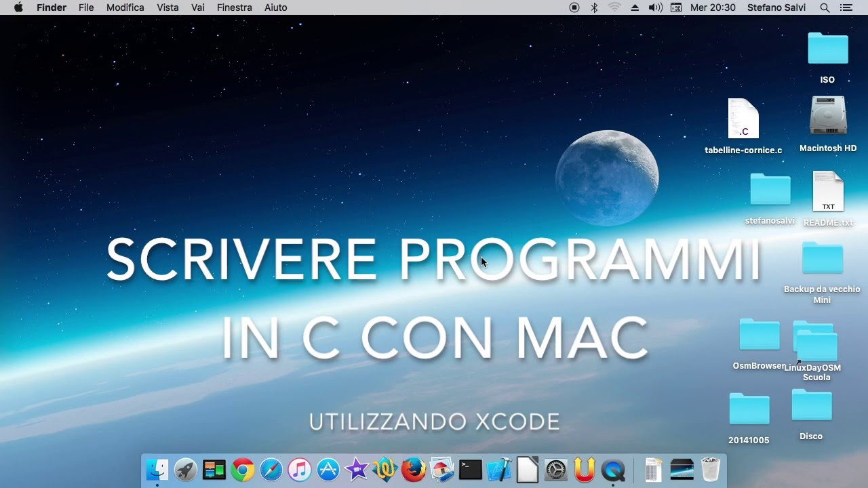Open the red magnet app in Dock
The width and height of the screenshot is (868, 488).
click(584, 469)
